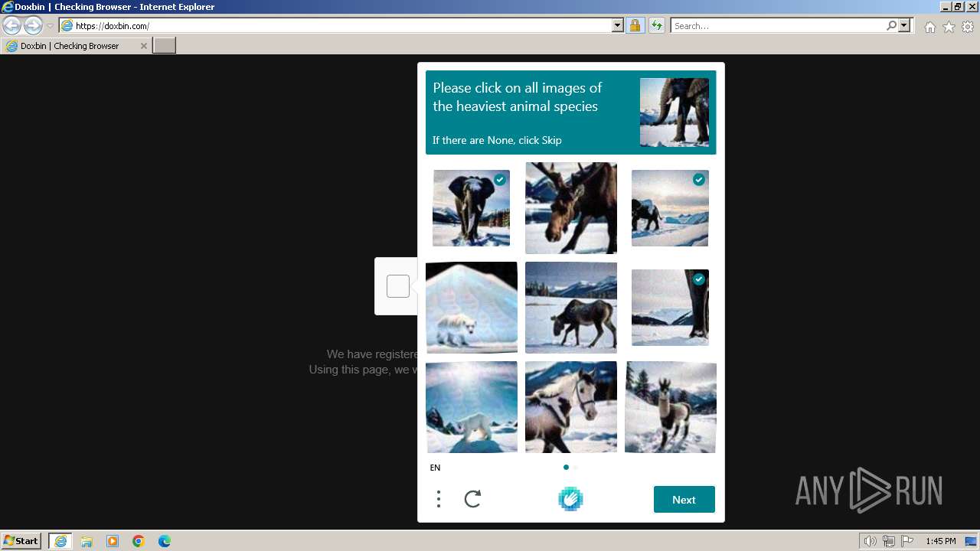The image size is (980, 551).
Task: Select the Doxbin Checking Browser tab
Action: point(76,46)
